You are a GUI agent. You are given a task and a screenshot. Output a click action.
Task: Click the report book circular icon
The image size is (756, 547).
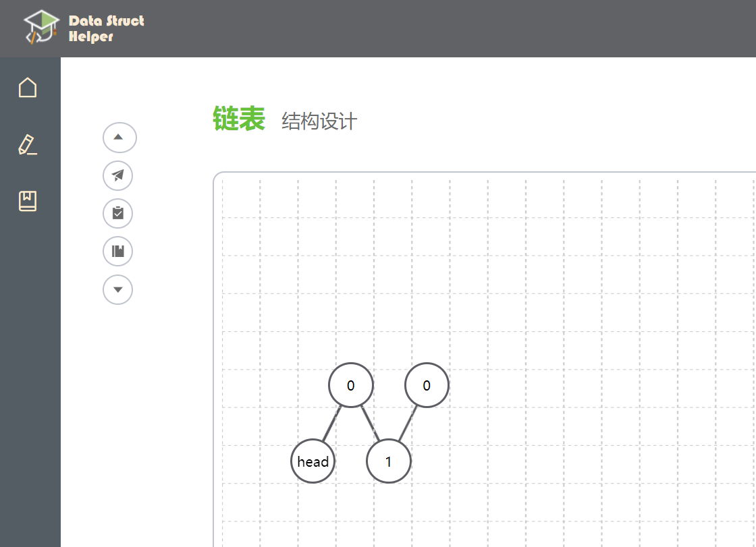117,251
